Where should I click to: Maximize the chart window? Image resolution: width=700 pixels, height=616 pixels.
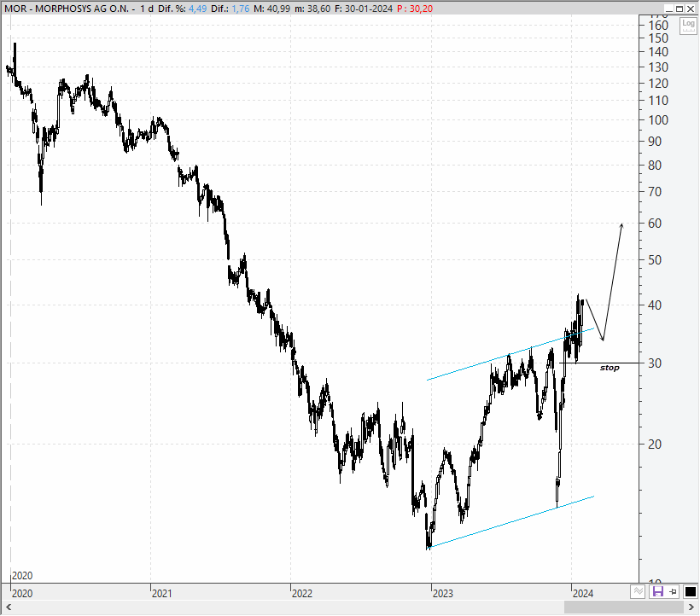(680, 9)
